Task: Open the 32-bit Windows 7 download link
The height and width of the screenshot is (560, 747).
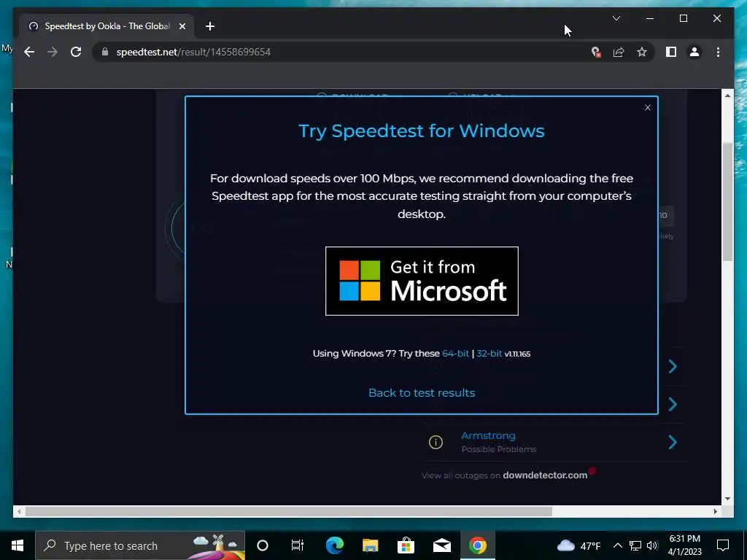Action: [x=489, y=354]
